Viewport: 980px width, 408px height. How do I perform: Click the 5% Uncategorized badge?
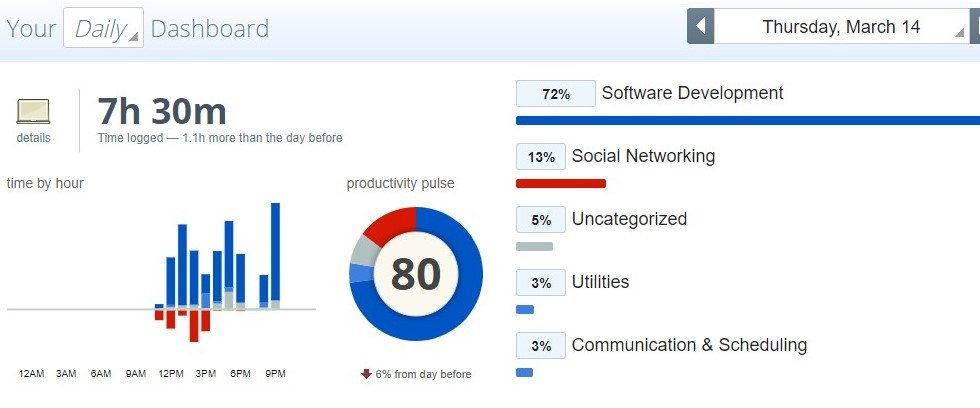pyautogui.click(x=541, y=220)
